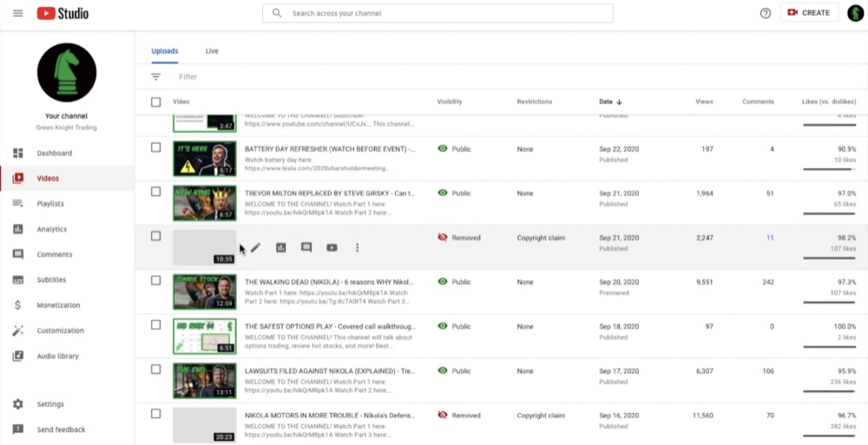868x445 pixels.
Task: Open the hamburger navigation menu
Action: (17, 13)
